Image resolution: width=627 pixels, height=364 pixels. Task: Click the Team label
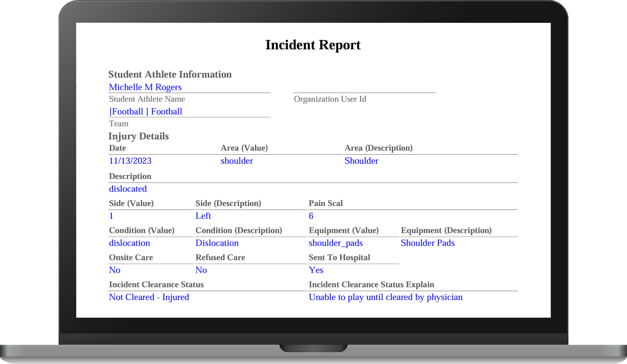119,123
